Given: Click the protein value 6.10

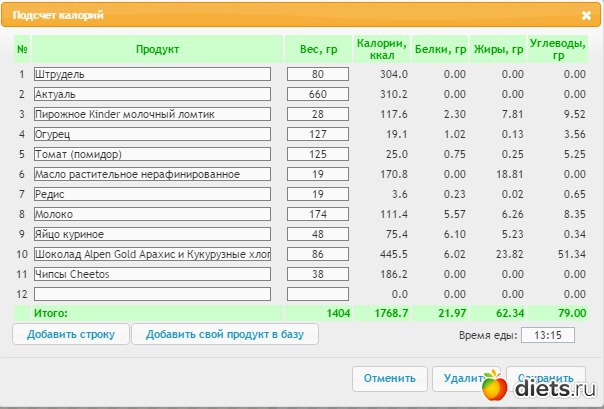Looking at the screenshot, I should point(455,234).
